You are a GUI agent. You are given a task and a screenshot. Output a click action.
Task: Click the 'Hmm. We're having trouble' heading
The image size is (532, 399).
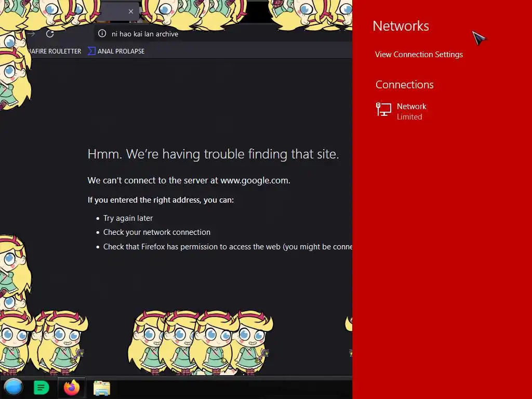tap(213, 154)
